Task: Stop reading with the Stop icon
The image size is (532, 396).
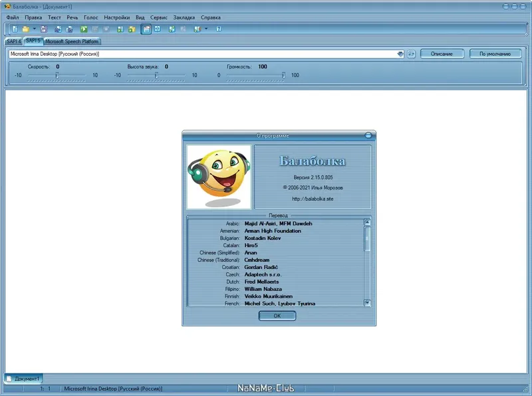Action: pos(106,29)
